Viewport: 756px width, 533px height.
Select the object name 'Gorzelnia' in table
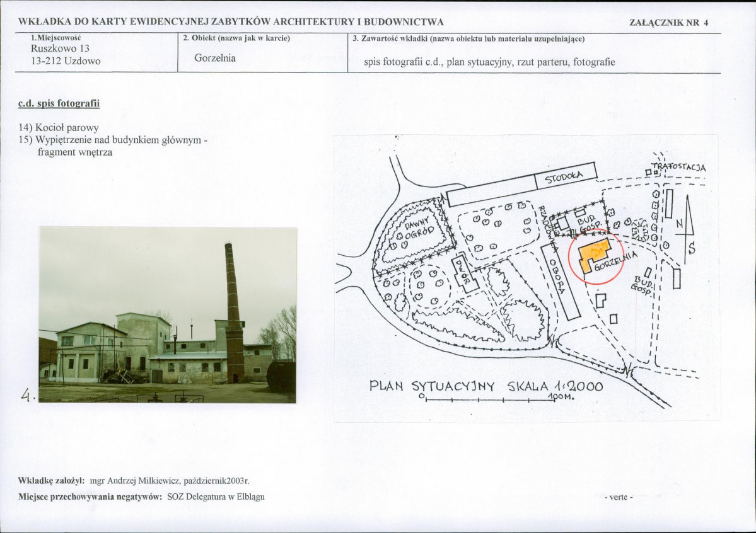pyautogui.click(x=215, y=58)
